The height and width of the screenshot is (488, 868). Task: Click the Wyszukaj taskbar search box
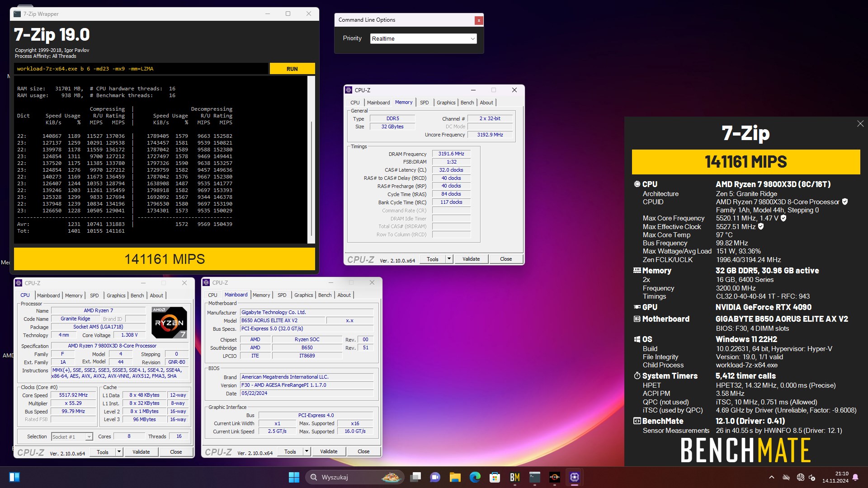click(x=354, y=477)
